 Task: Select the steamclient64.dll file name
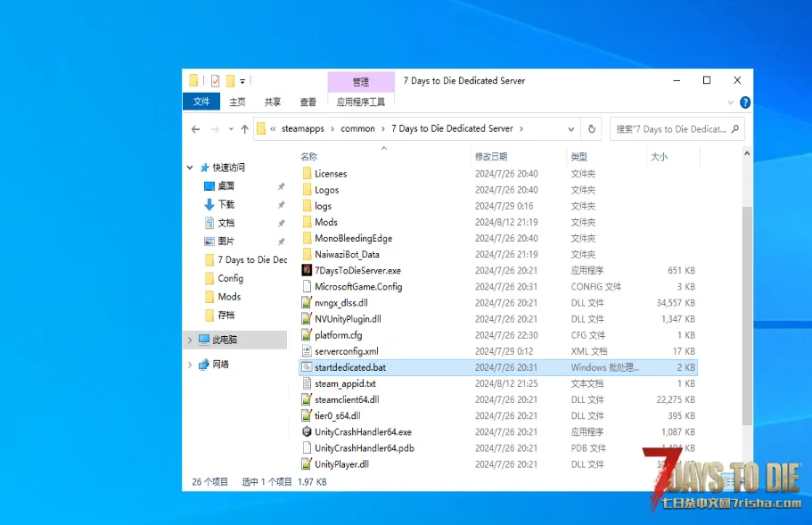tap(347, 399)
